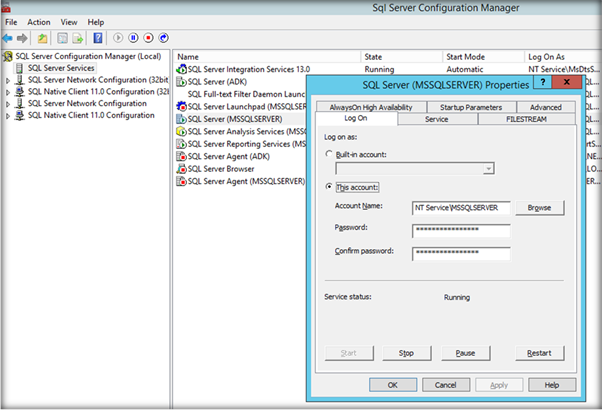This screenshot has height=410, width=602.
Task: Click the SQL Server Browser icon
Action: pos(181,169)
